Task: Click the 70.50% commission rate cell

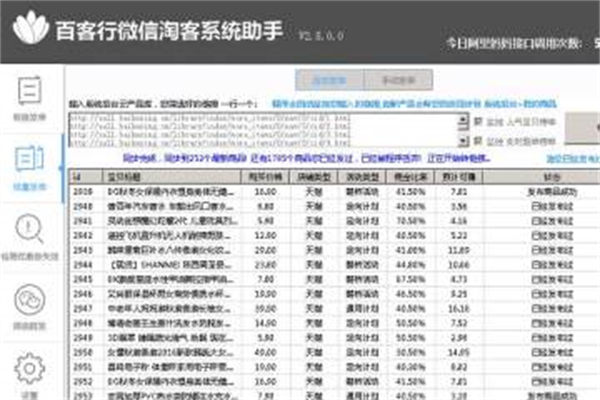Action: (410, 221)
